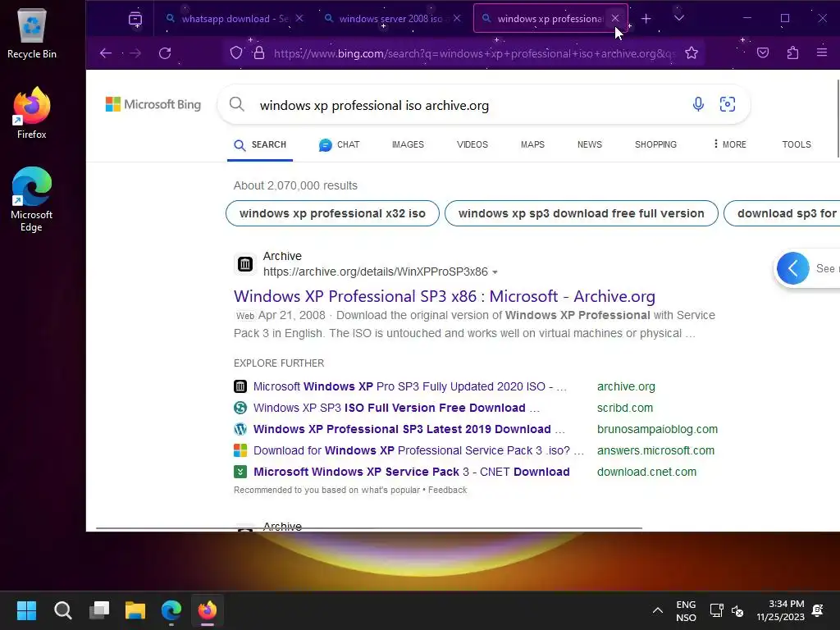
Task: Click the muted volume tray icon
Action: coord(737,610)
